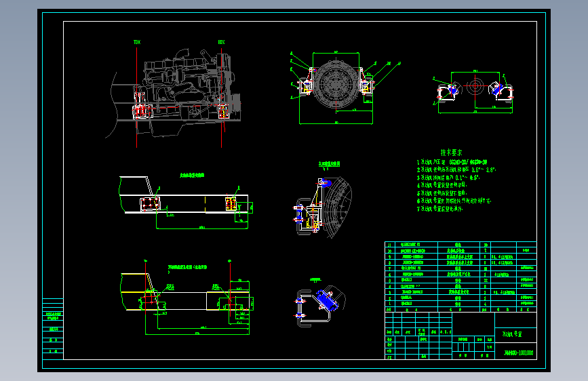
Task: Click the middle-left frame rail view
Action: point(186,203)
